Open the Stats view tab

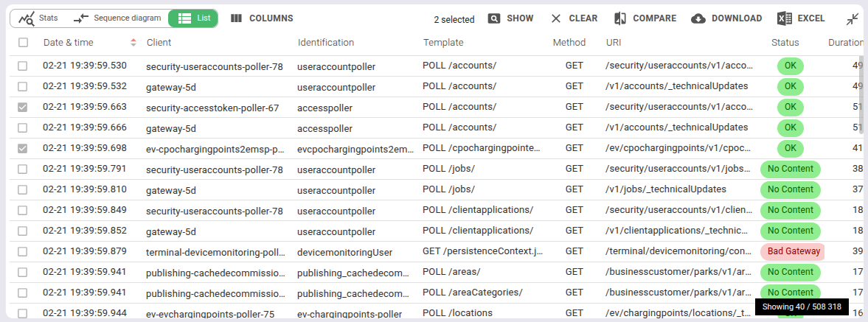coord(40,18)
